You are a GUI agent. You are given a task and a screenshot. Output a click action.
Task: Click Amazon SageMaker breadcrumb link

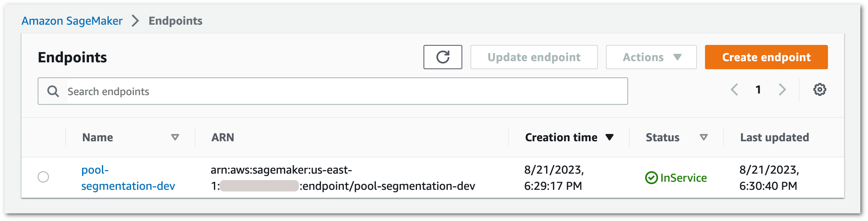[x=72, y=21]
